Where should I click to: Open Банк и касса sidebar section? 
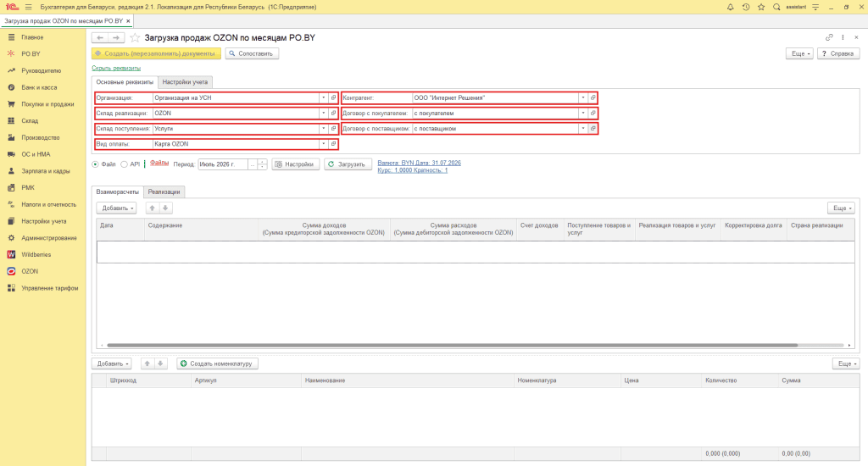[39, 87]
